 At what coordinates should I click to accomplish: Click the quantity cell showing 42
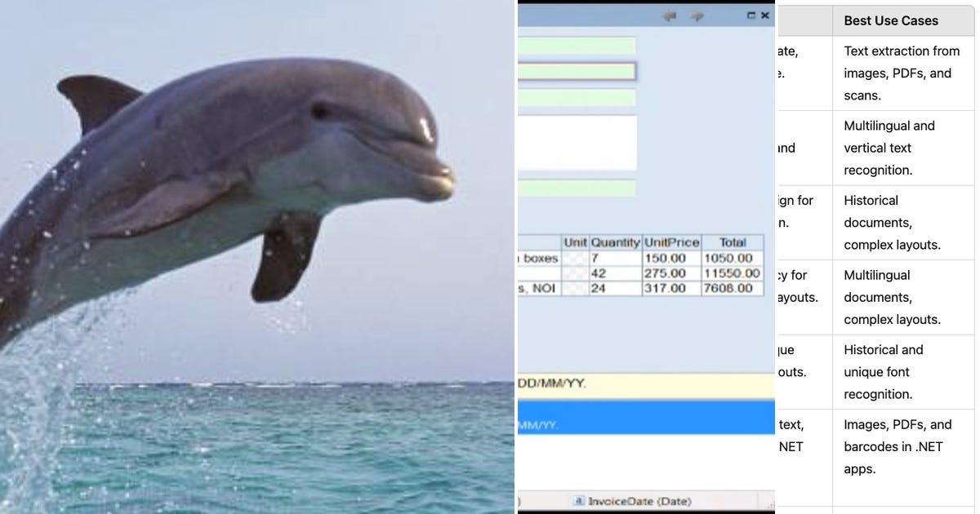pyautogui.click(x=615, y=273)
